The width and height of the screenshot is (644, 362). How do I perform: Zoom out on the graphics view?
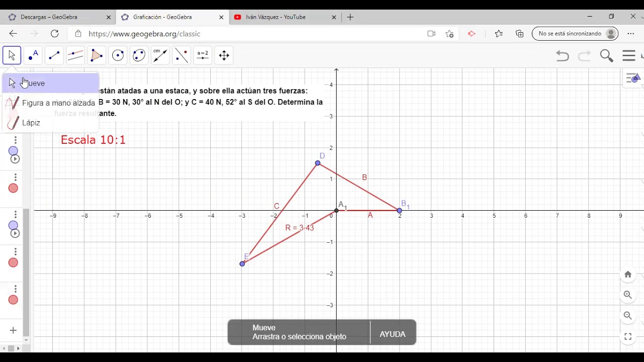[x=628, y=316]
